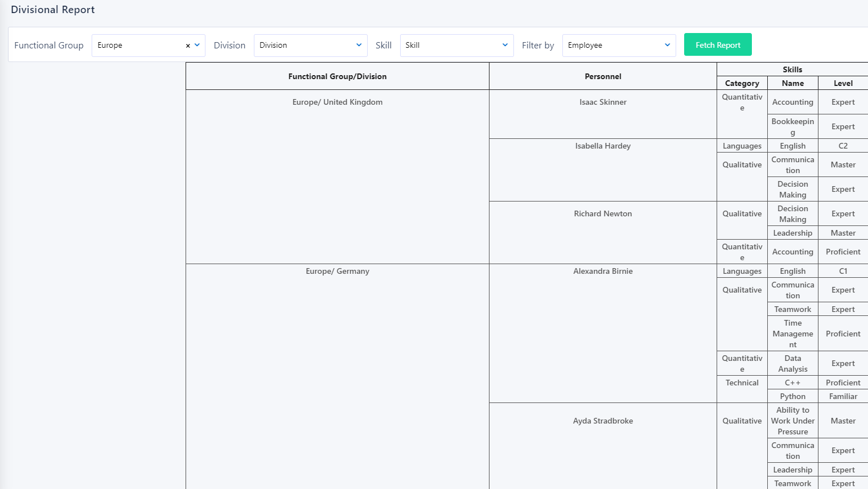This screenshot has width=868, height=489.
Task: Click the Category sub-header
Action: point(742,83)
